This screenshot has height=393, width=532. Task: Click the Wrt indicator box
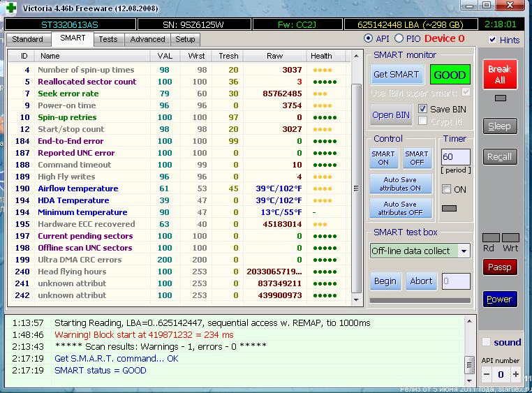coord(510,238)
